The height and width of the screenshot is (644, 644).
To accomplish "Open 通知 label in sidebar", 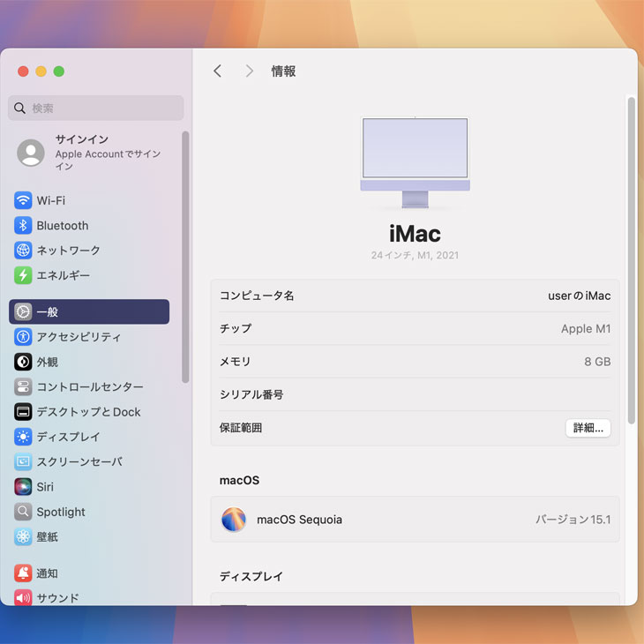I will coord(48,573).
